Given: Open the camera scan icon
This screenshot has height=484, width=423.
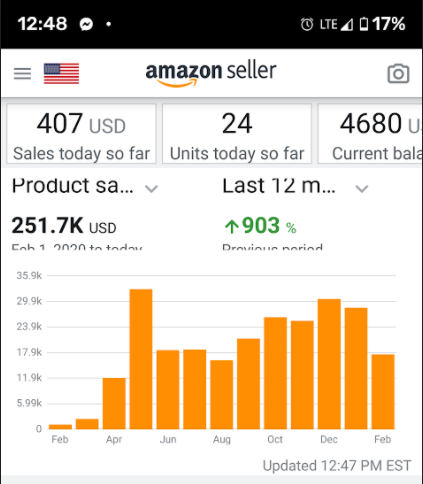Looking at the screenshot, I should pyautogui.click(x=398, y=73).
